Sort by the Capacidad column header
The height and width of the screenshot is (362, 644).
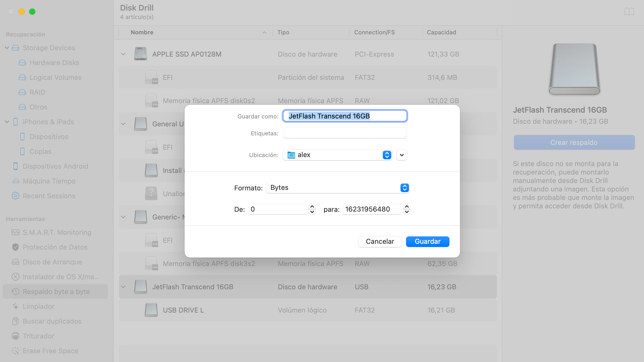click(459, 32)
